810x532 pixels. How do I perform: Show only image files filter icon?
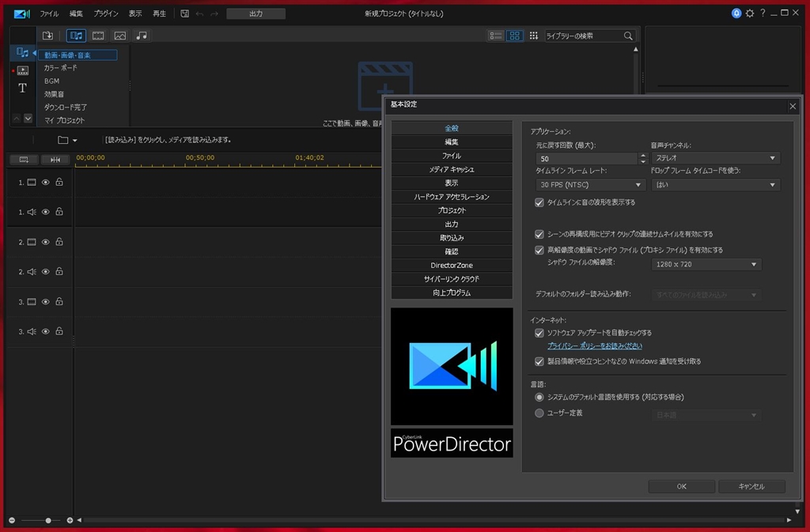click(x=120, y=36)
